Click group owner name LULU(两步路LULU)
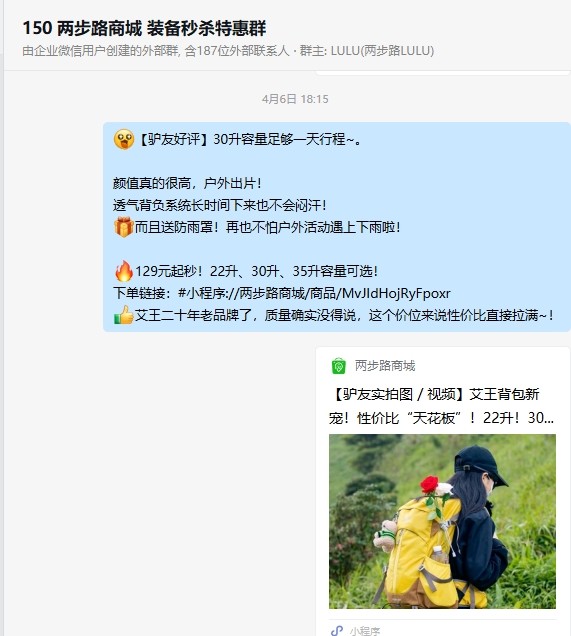 (x=382, y=51)
